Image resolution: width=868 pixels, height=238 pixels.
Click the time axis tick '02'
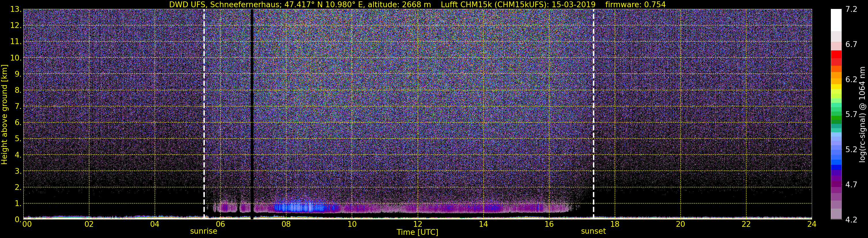tap(89, 224)
